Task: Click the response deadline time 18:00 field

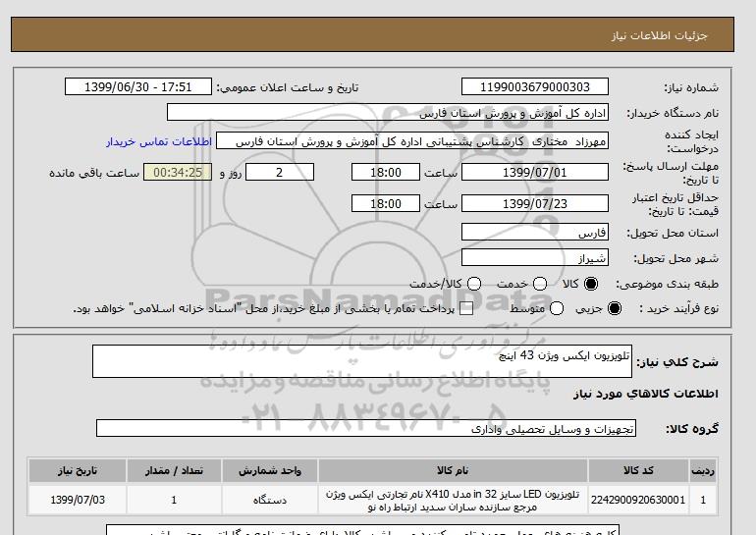Action: (x=386, y=172)
